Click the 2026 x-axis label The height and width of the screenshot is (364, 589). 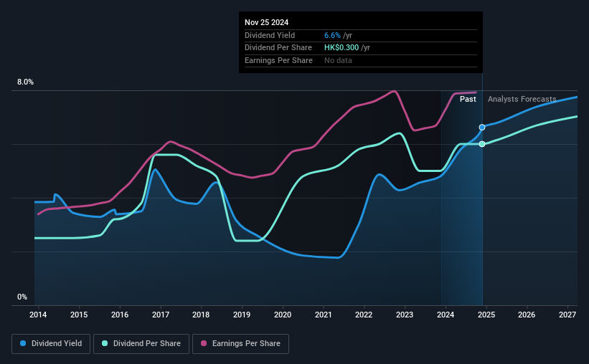tap(527, 315)
